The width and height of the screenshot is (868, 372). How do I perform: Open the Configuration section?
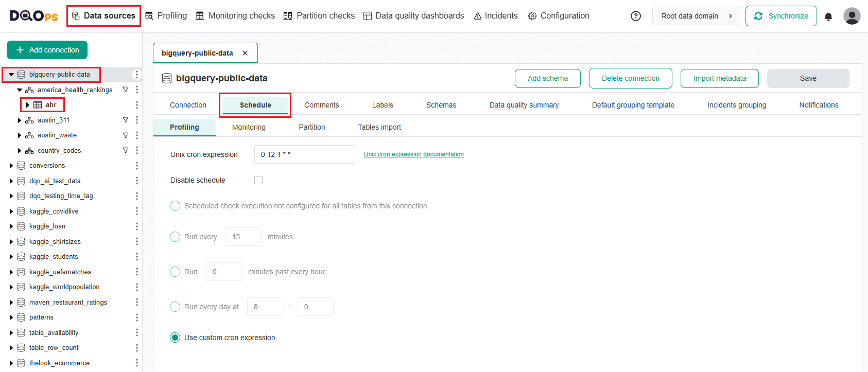click(559, 16)
